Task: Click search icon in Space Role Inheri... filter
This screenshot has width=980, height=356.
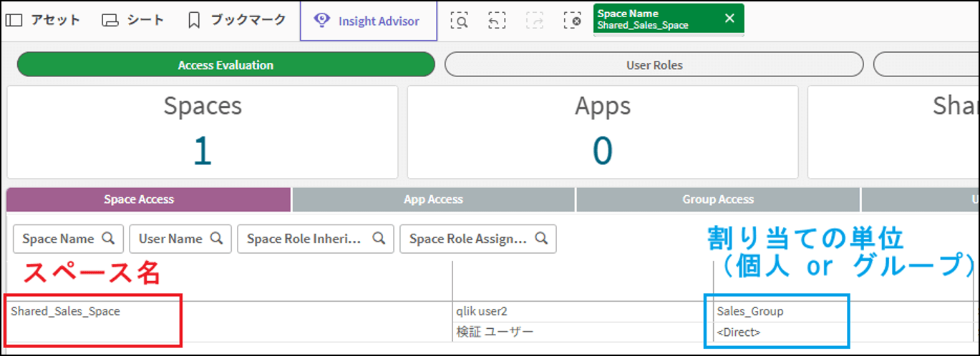Action: click(x=379, y=239)
